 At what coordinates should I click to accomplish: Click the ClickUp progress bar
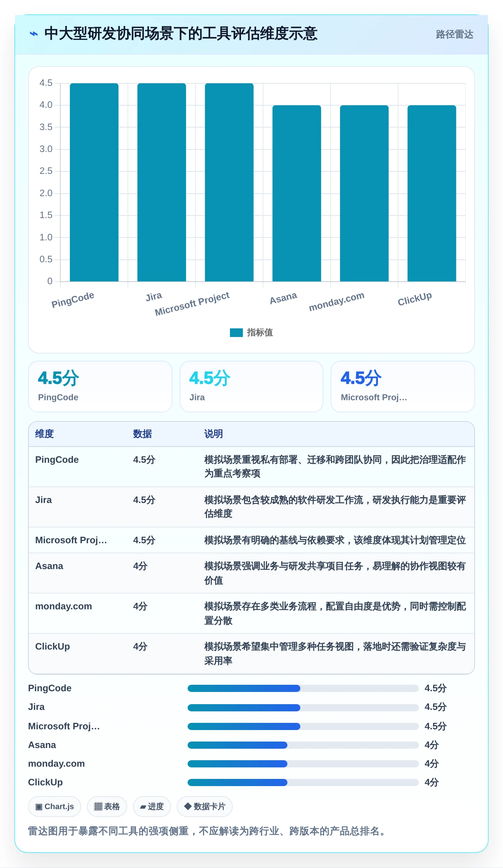tap(303, 782)
